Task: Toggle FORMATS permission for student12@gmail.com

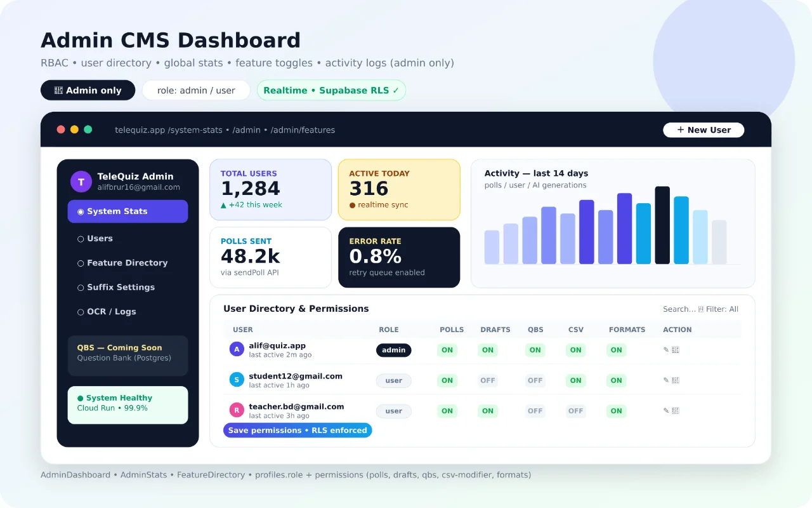Action: tap(617, 380)
